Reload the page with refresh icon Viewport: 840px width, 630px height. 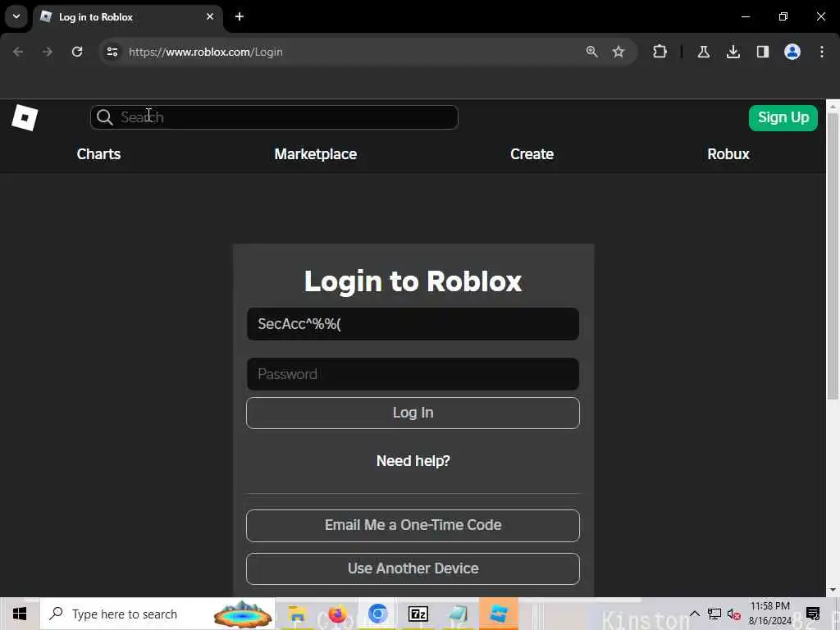click(x=77, y=52)
